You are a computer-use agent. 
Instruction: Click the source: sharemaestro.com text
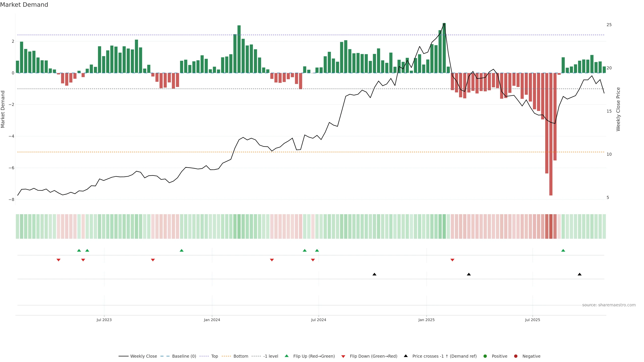pos(609,305)
